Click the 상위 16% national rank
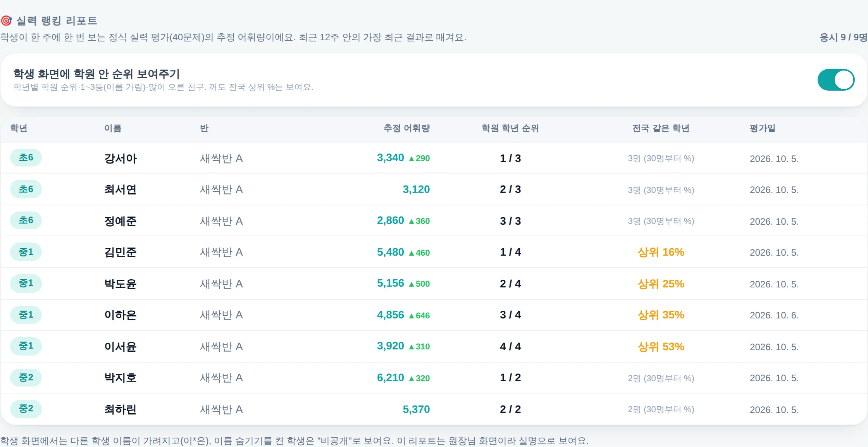Screen dimensions: 868x447 coord(661,252)
